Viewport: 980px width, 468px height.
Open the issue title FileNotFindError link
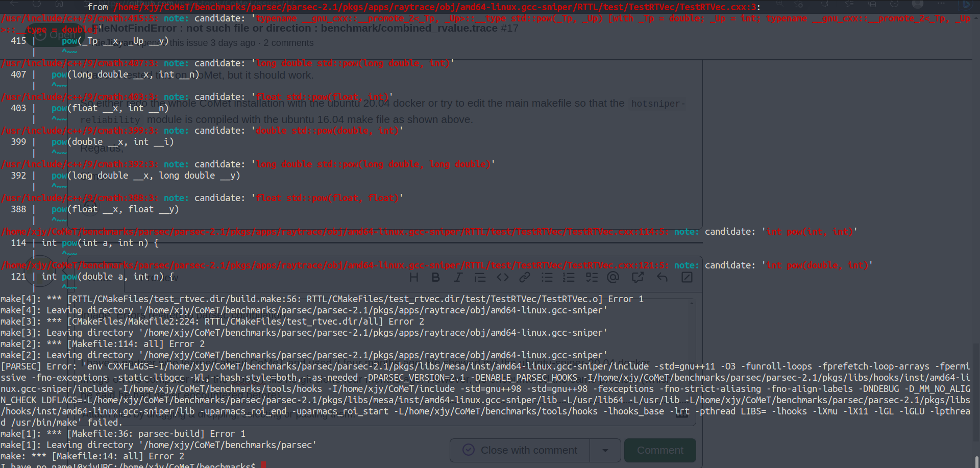click(x=204, y=28)
